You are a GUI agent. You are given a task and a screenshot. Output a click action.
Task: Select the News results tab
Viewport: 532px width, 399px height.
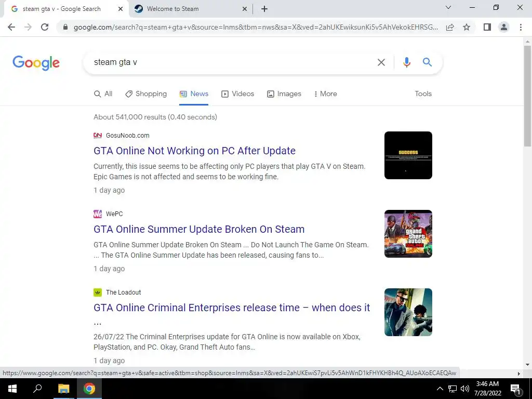pyautogui.click(x=194, y=94)
